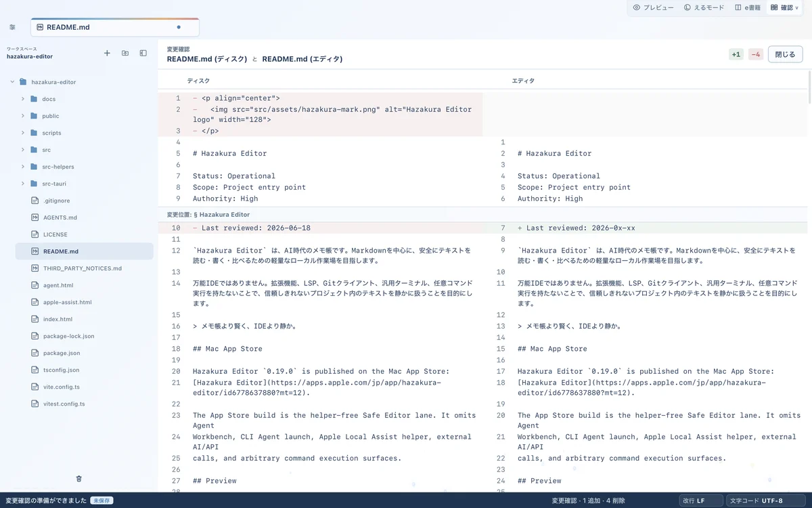Click the hazakura-editor root folder icon
The height and width of the screenshot is (508, 812).
[x=23, y=82]
